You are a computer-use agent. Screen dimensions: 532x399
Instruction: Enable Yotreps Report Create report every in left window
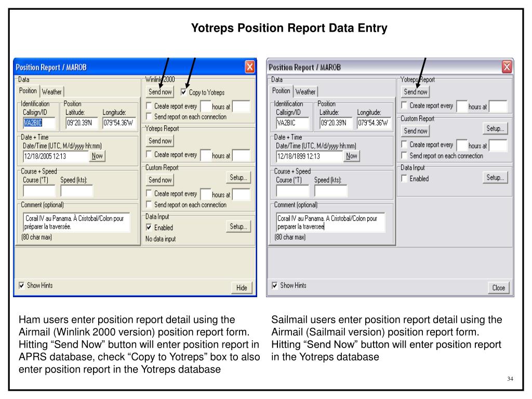(149, 154)
